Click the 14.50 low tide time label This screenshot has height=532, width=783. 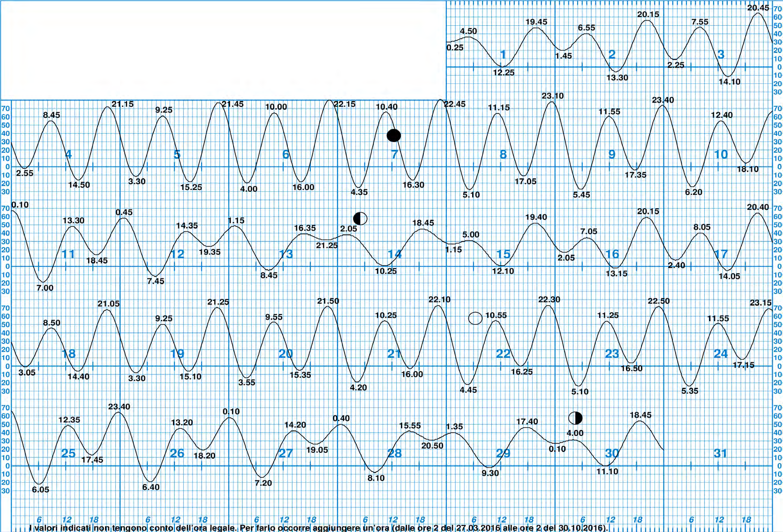pyautogui.click(x=79, y=185)
